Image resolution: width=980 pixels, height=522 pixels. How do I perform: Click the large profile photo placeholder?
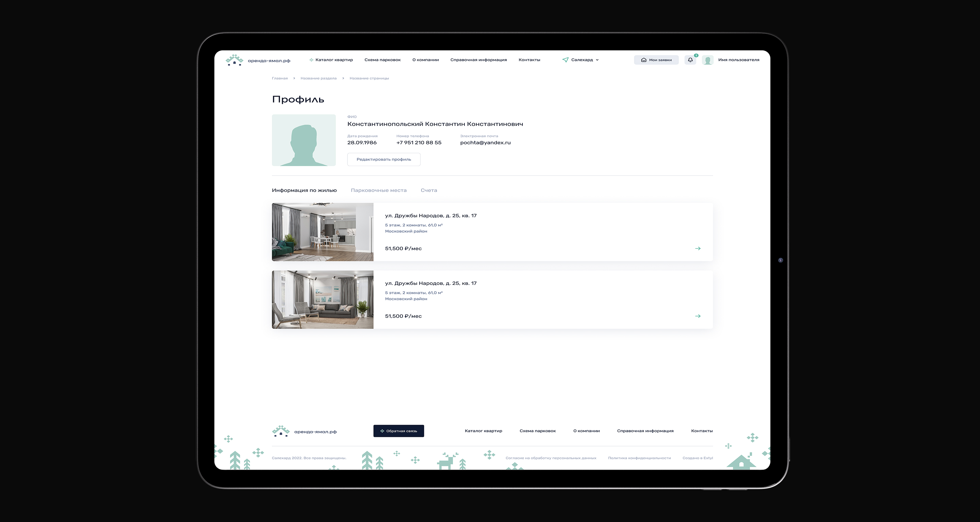point(304,140)
